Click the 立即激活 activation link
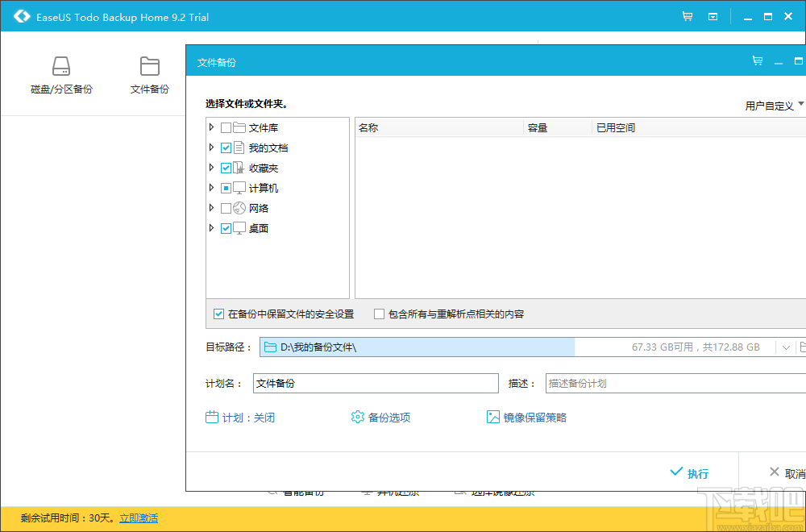This screenshot has height=532, width=806. (x=138, y=518)
